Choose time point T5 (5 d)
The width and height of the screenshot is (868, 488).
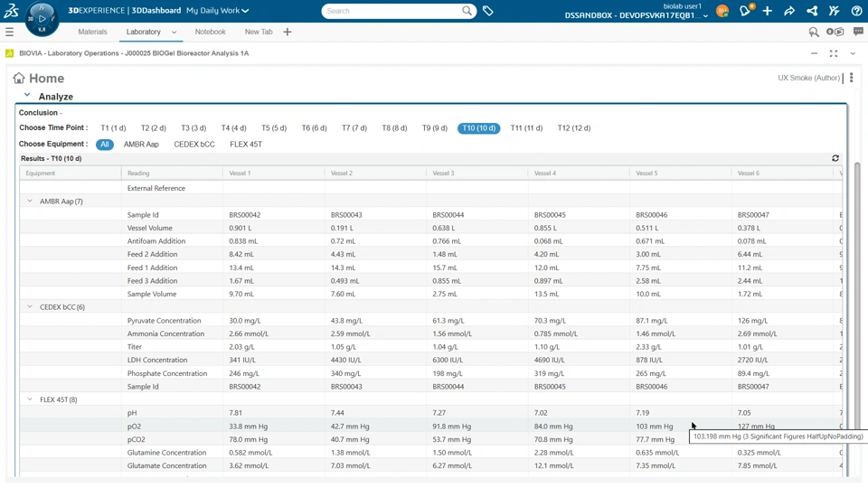pos(274,128)
